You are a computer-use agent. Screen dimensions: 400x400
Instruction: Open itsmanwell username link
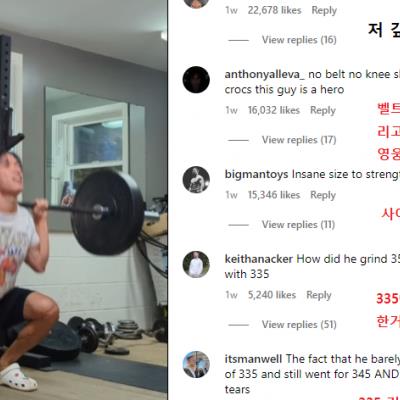[x=253, y=359]
